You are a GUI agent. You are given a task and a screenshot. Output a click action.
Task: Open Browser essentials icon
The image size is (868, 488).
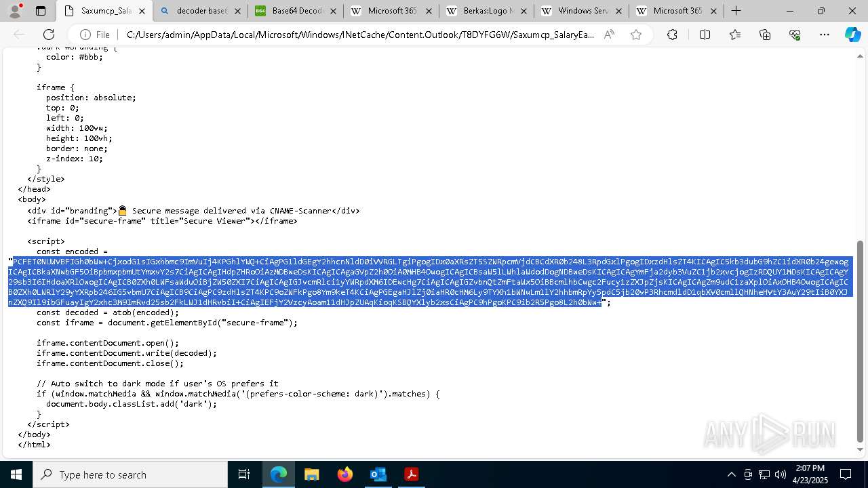click(x=795, y=35)
